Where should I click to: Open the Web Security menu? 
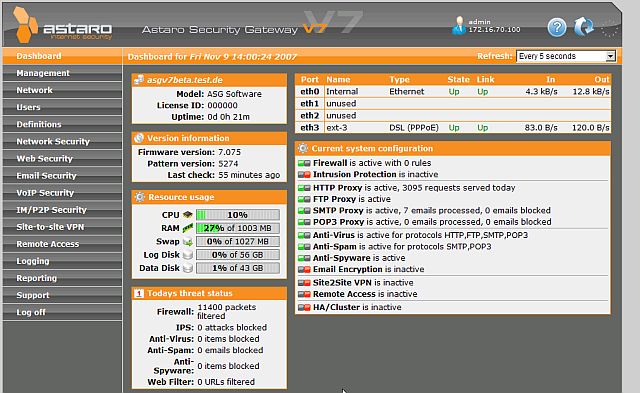[x=62, y=159]
